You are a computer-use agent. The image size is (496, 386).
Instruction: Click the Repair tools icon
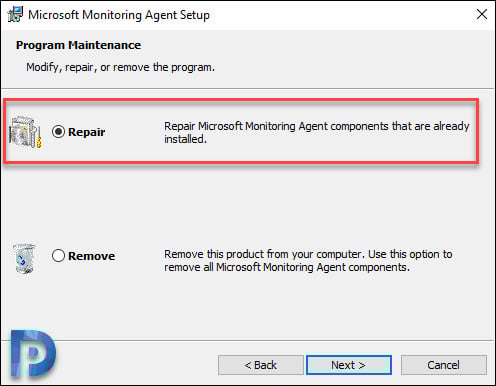coord(25,132)
